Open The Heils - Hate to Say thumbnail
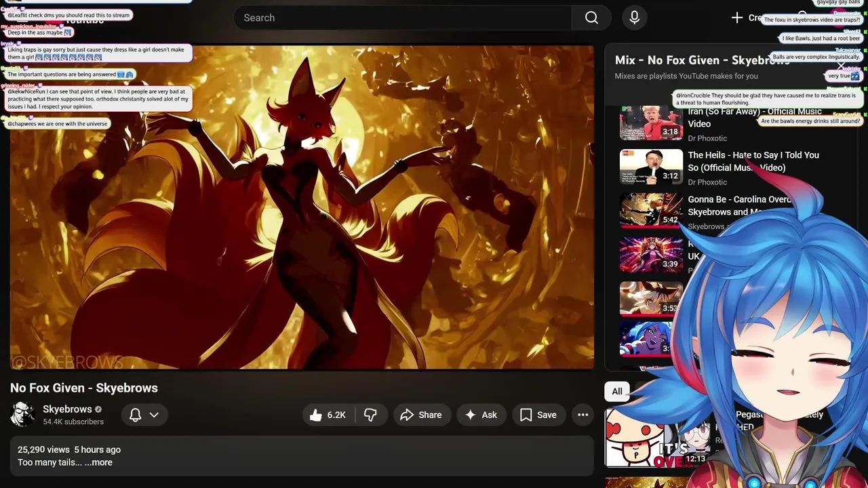Image resolution: width=868 pixels, height=488 pixels. (x=651, y=167)
